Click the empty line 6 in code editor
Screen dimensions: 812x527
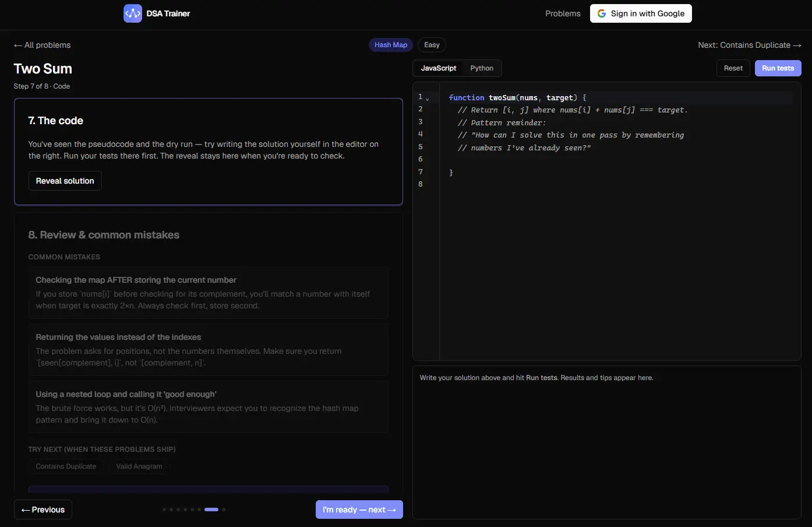click(x=617, y=160)
